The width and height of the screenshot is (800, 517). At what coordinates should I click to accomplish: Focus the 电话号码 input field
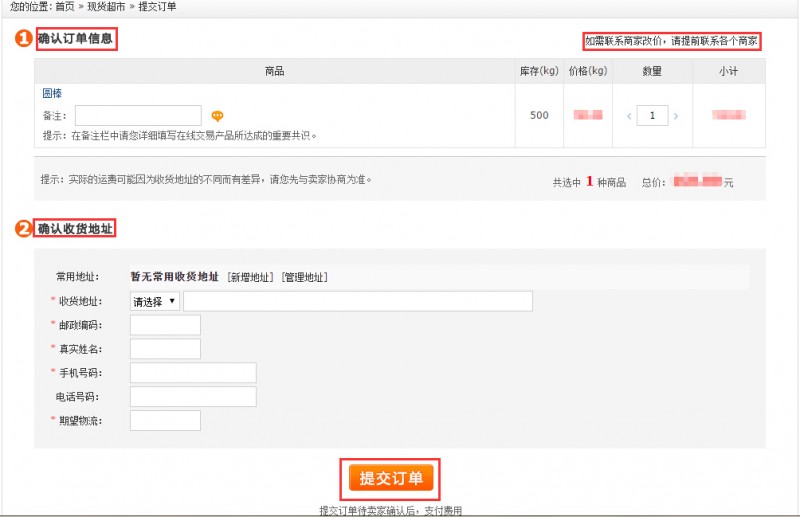[193, 397]
